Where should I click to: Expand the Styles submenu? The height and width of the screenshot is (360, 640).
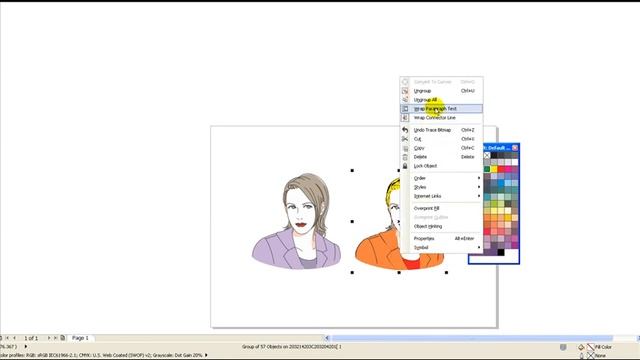click(x=442, y=187)
